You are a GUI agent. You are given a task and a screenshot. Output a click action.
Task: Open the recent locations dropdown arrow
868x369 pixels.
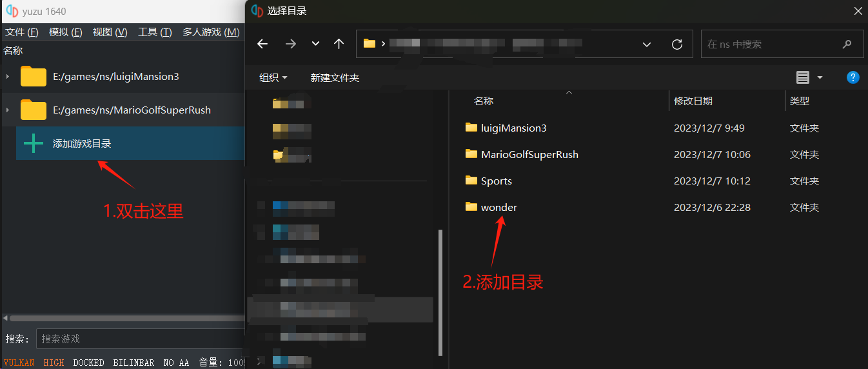pyautogui.click(x=315, y=44)
